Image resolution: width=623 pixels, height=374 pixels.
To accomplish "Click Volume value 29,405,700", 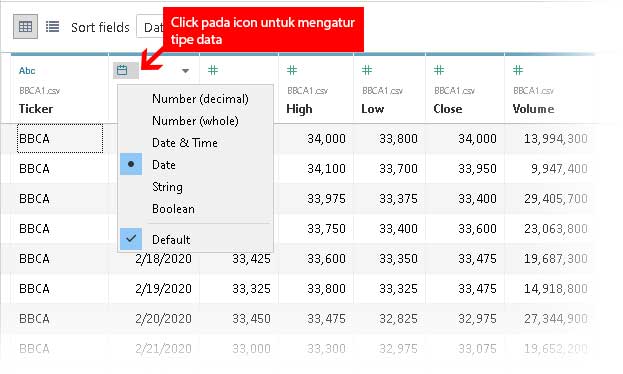I will (555, 199).
